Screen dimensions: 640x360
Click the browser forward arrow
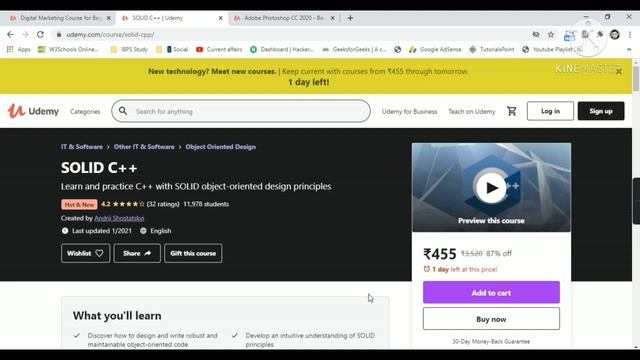[25, 35]
